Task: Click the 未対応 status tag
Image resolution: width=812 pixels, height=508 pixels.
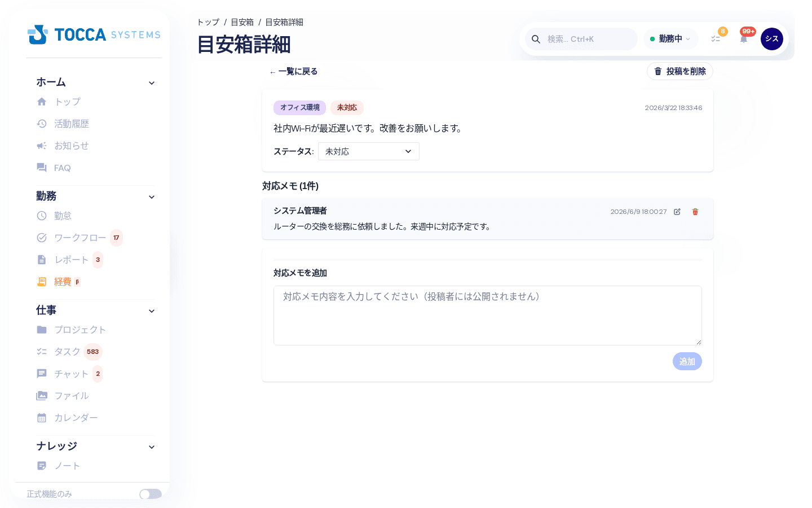Action: [x=347, y=107]
